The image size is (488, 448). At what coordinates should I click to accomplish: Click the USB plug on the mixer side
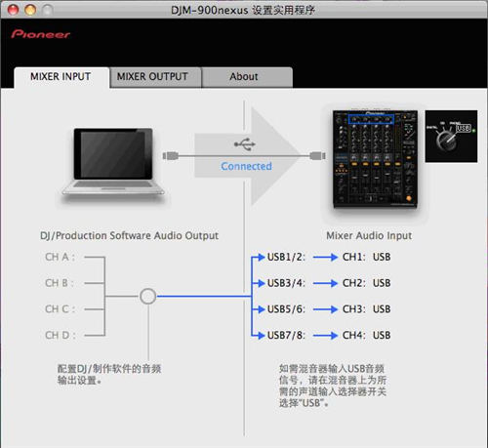(x=317, y=156)
